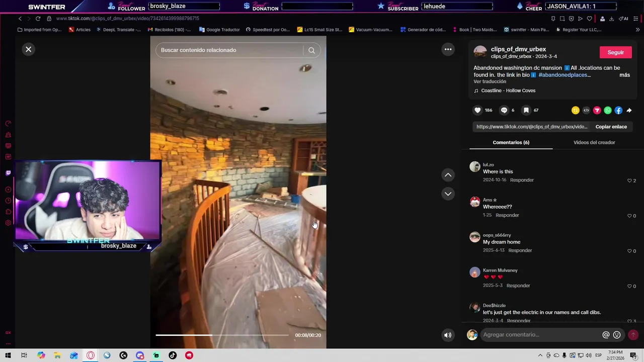Open 'Register Your LLC' bookmark
Image resolution: width=644 pixels, height=362 pixels.
578,30
